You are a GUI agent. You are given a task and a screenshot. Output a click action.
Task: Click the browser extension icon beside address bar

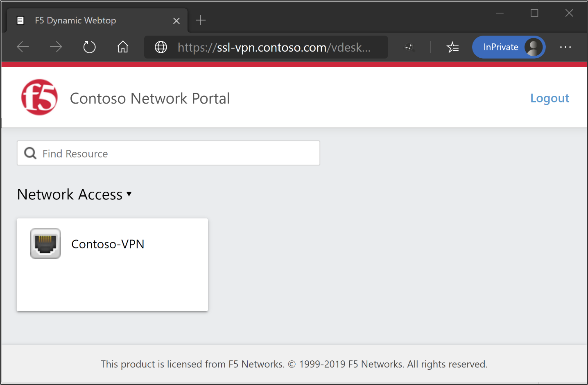point(409,47)
